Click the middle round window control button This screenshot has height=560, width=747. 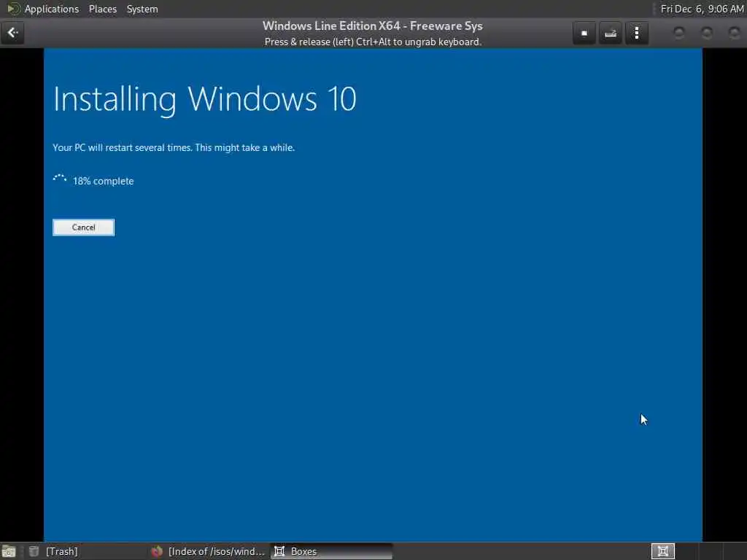pos(707,33)
